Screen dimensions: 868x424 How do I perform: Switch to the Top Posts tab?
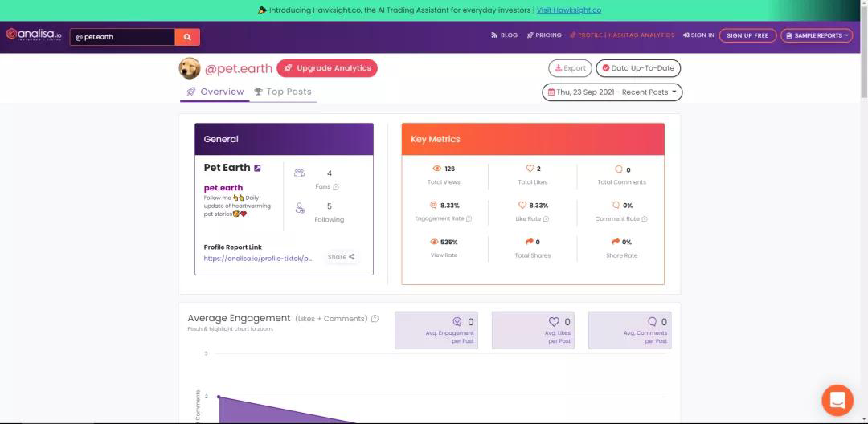(x=283, y=92)
